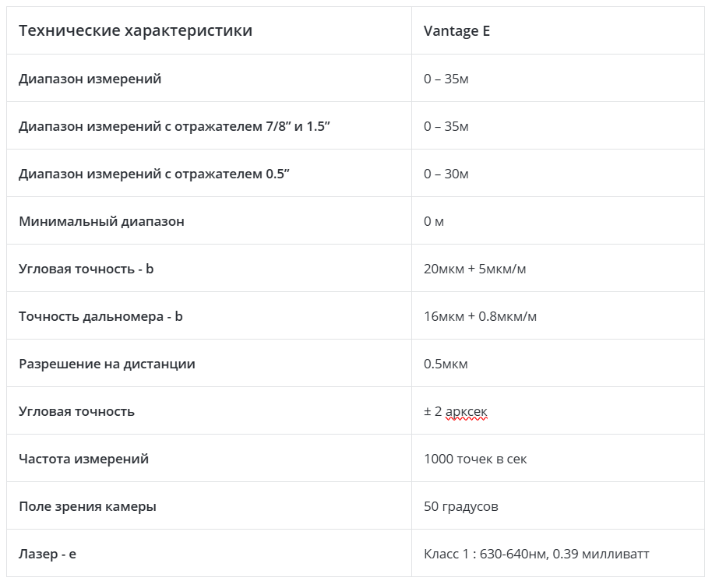Click the "Угловая точность - b" label
712x588 pixels.
pyautogui.click(x=86, y=269)
